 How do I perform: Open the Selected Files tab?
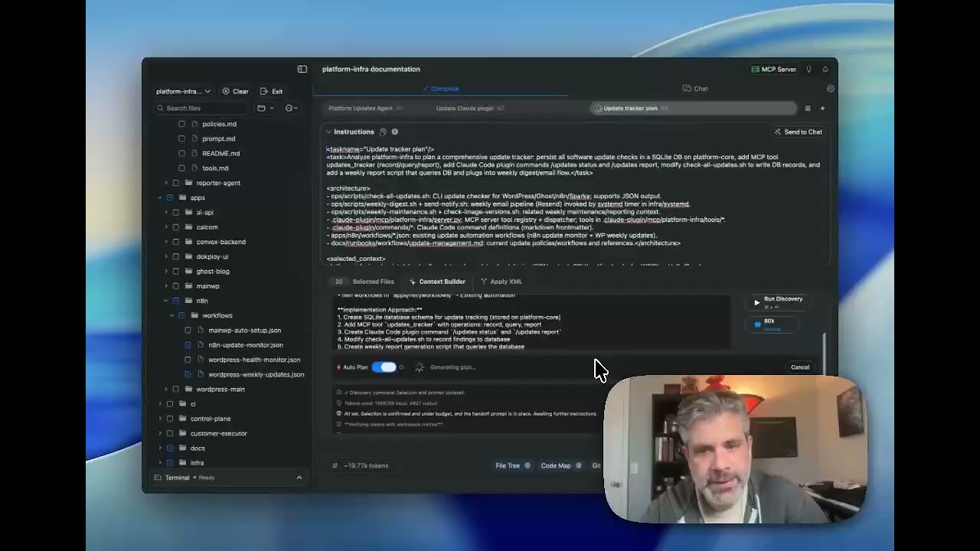(364, 282)
